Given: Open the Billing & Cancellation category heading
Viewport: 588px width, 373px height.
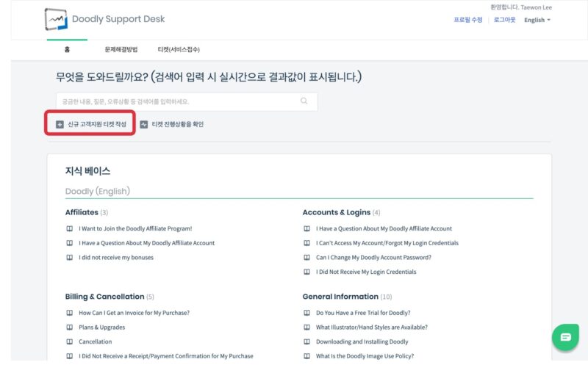Looking at the screenshot, I should [x=104, y=297].
